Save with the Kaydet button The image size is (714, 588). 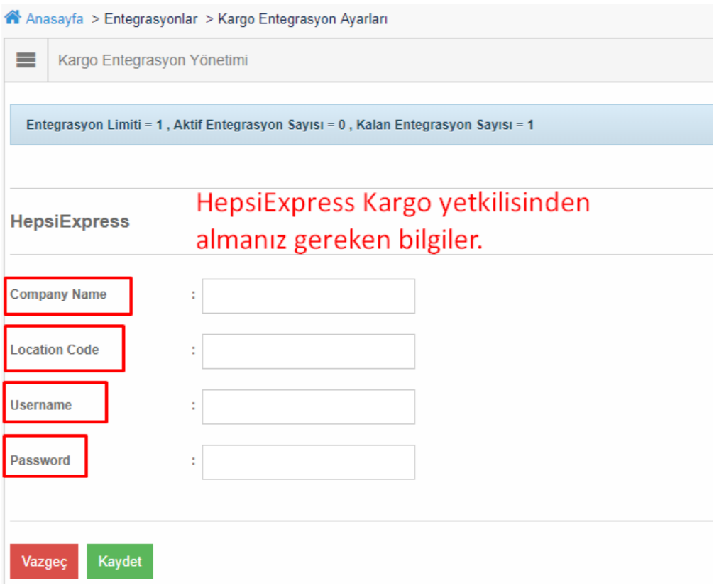point(120,562)
